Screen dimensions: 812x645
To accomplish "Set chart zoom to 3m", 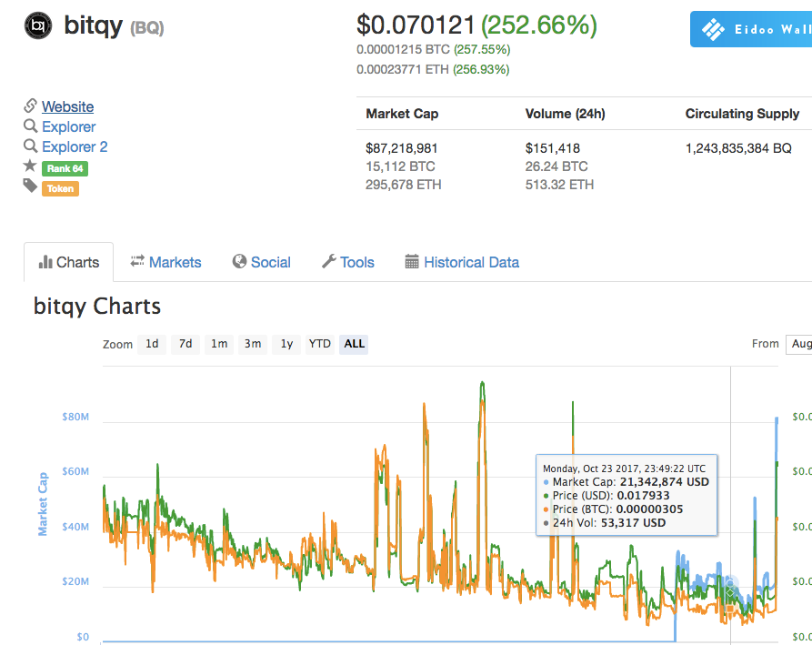I will tap(253, 344).
